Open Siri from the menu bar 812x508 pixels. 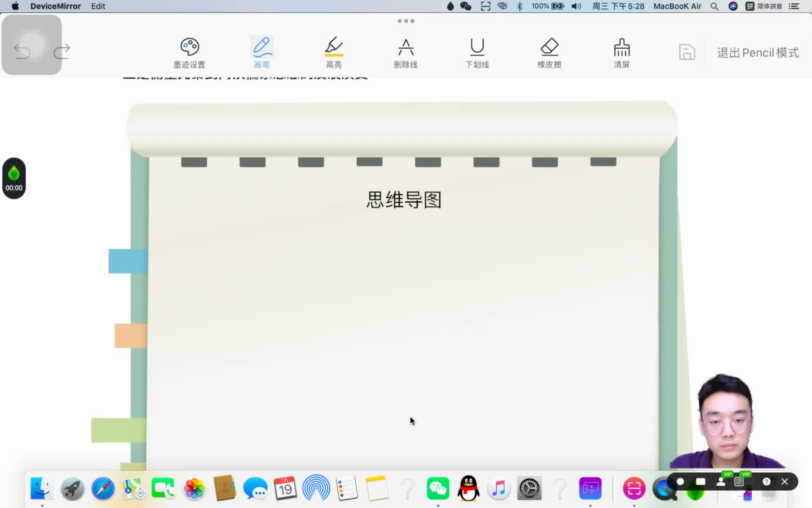point(733,6)
